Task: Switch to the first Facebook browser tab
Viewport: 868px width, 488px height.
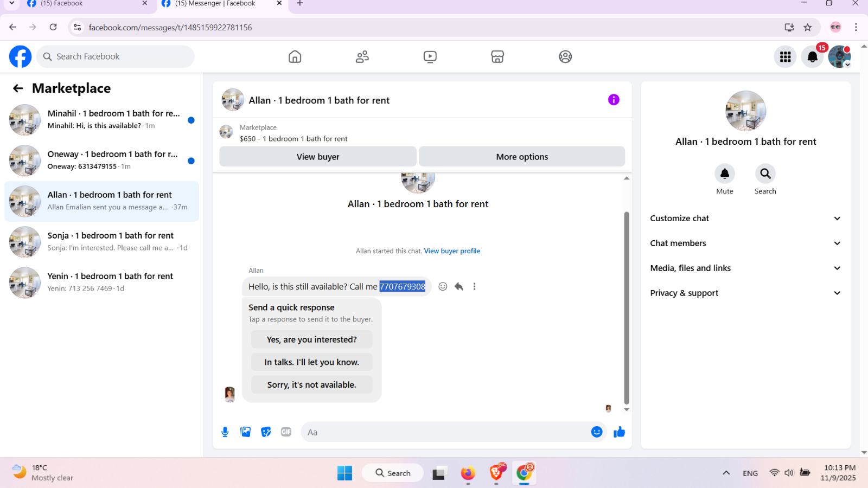Action: pyautogui.click(x=86, y=4)
